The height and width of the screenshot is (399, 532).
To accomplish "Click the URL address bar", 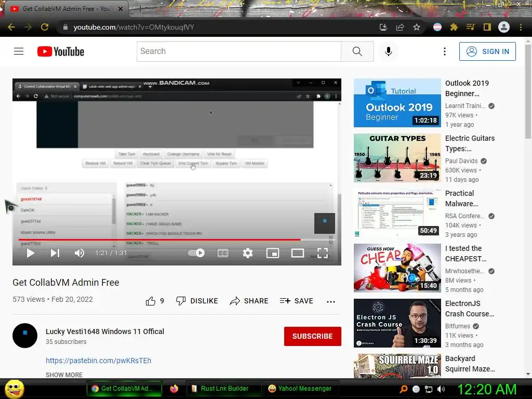I will pyautogui.click(x=217, y=27).
